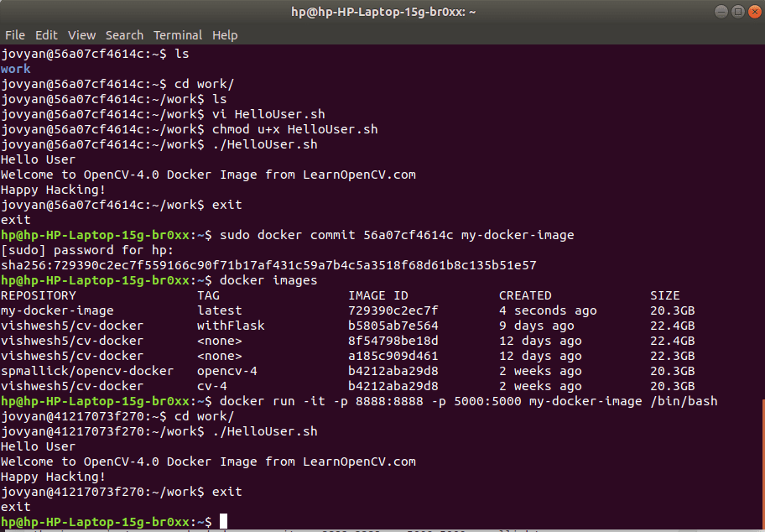Click the first 'Hello User' output line
The width and height of the screenshot is (765, 532).
[x=38, y=159]
